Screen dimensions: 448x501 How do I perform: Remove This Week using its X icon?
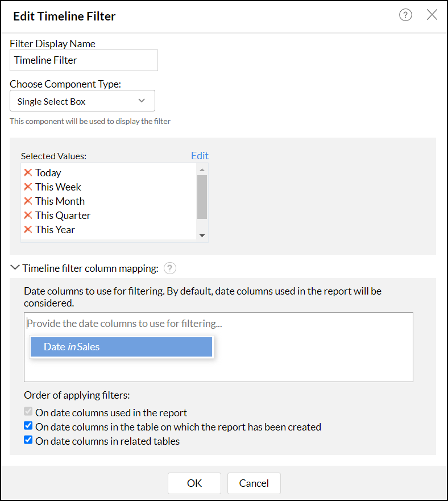pyautogui.click(x=28, y=187)
